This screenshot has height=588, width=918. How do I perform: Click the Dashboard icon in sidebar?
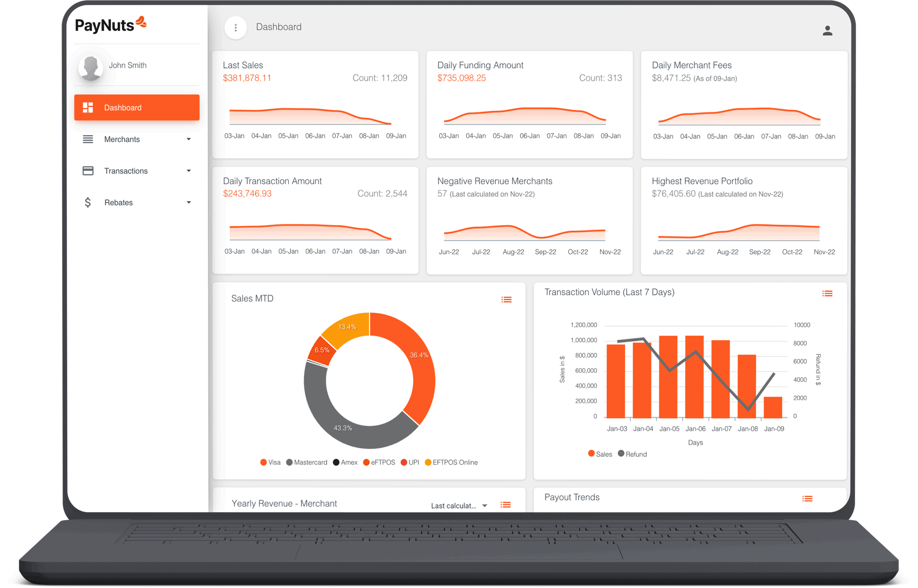click(x=88, y=108)
